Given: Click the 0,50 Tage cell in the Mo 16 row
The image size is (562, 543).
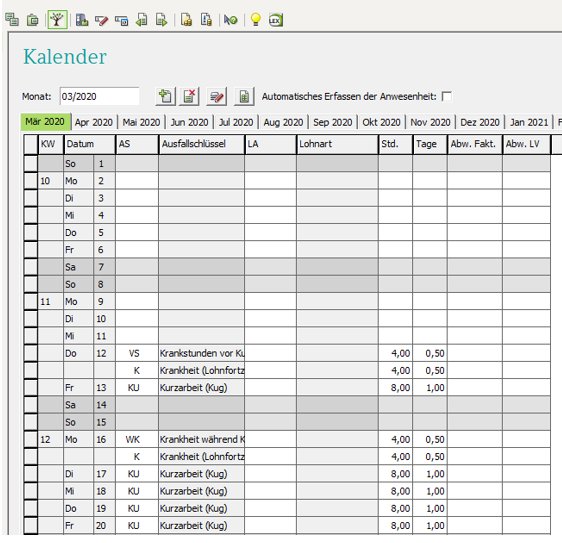Looking at the screenshot, I should tap(430, 439).
